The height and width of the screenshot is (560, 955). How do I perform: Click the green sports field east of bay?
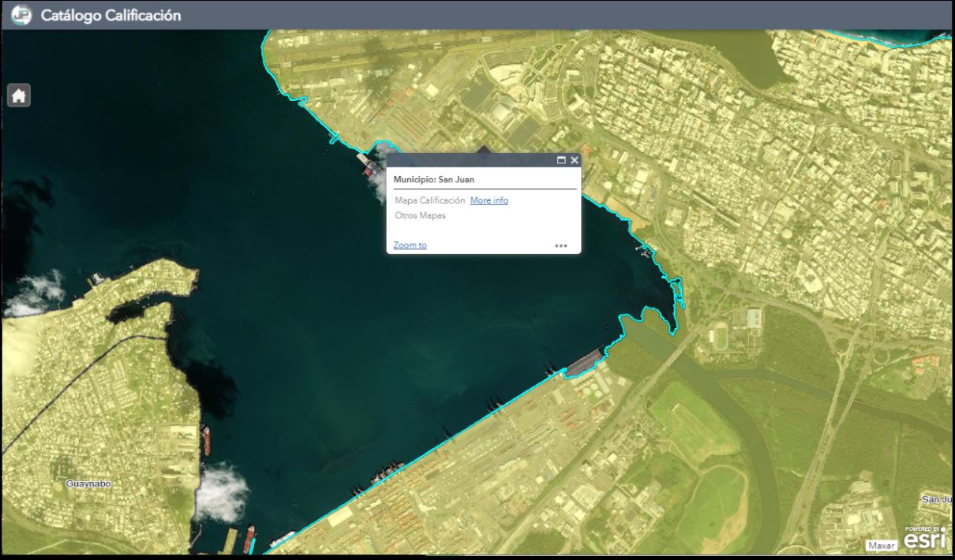(x=718, y=338)
